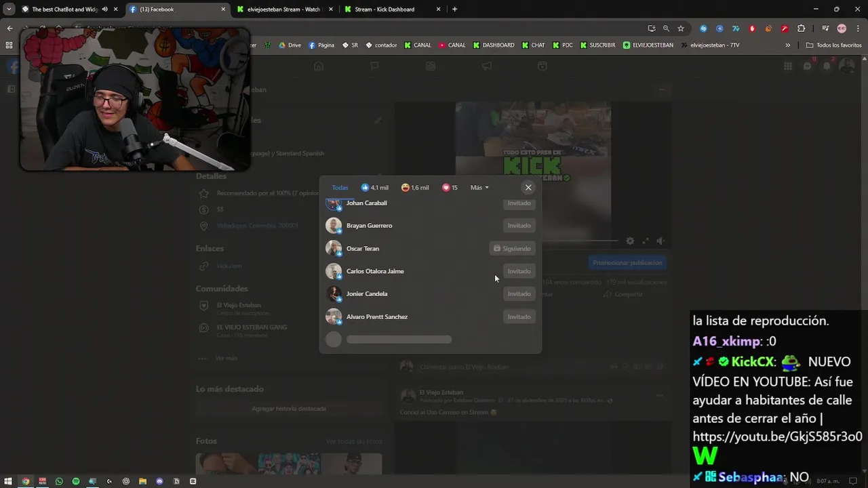This screenshot has width=868, height=488.
Task: Open WhatsApp from the taskbar
Action: click(x=59, y=481)
